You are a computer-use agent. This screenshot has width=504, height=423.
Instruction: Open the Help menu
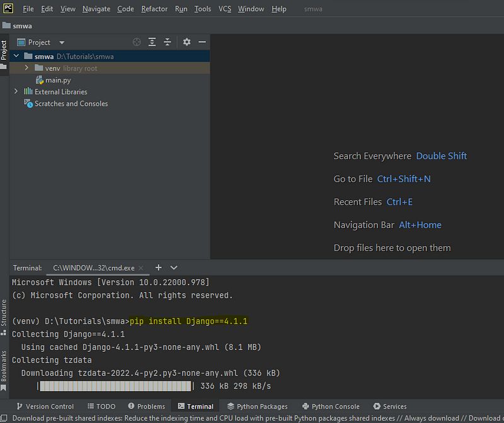pyautogui.click(x=278, y=9)
